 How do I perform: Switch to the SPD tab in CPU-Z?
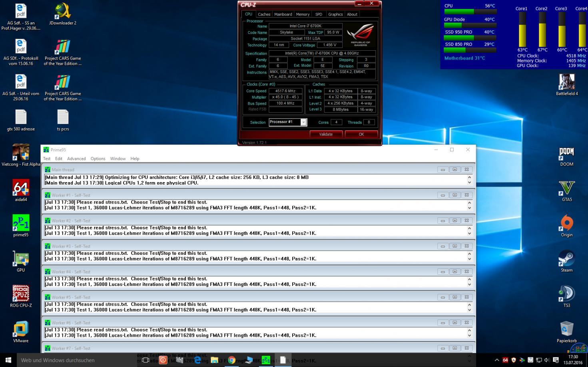tap(319, 14)
